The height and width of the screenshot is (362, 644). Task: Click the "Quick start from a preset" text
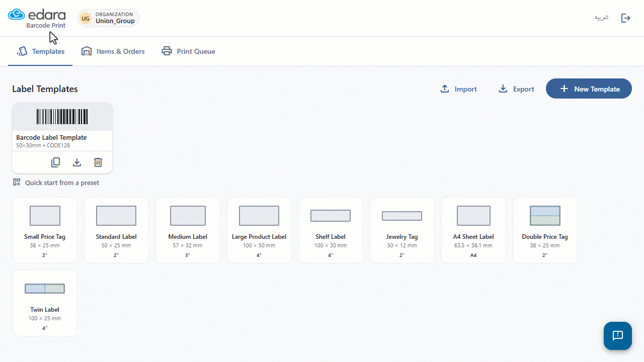click(62, 183)
